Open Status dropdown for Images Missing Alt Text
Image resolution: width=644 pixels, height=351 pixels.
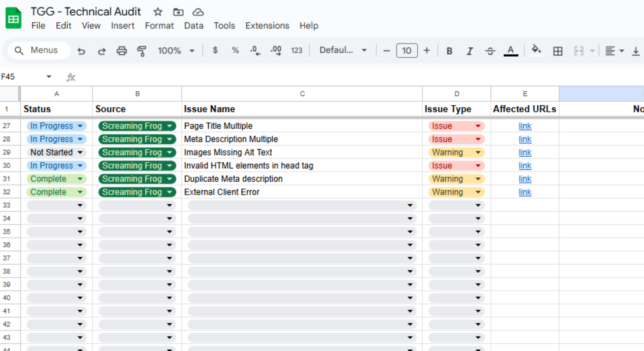point(80,152)
